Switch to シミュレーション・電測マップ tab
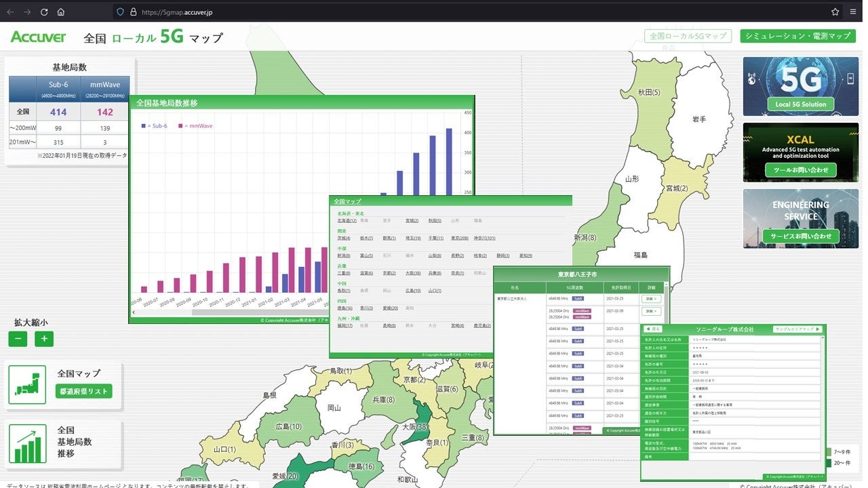 (x=797, y=36)
